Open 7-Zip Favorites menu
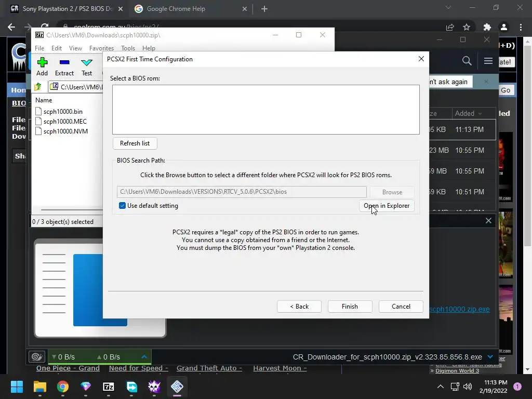This screenshot has width=532, height=399. click(101, 48)
